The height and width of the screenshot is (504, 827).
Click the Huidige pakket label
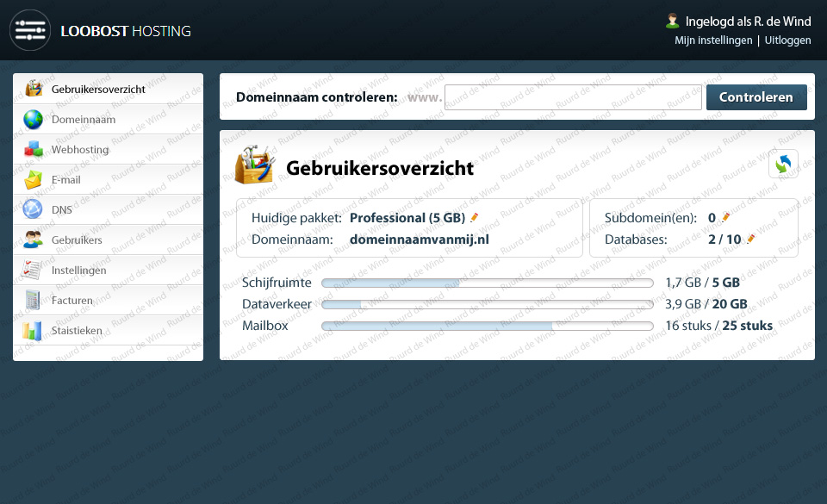pos(296,218)
